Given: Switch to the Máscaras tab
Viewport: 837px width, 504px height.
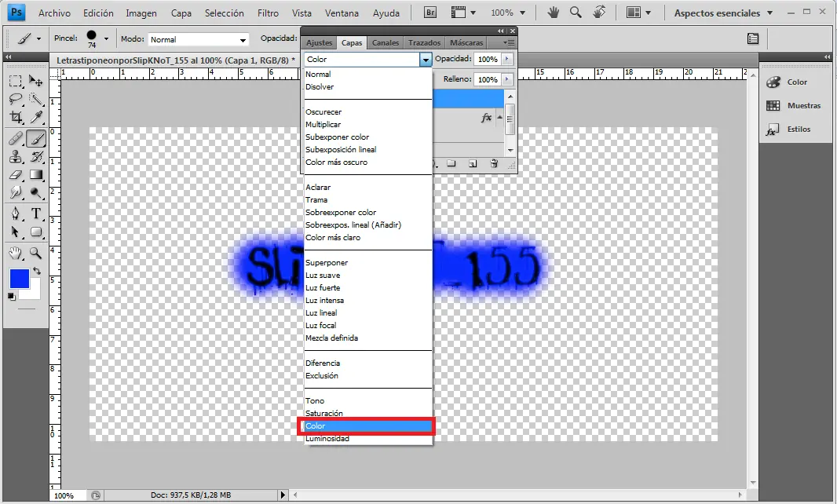Looking at the screenshot, I should [x=466, y=42].
